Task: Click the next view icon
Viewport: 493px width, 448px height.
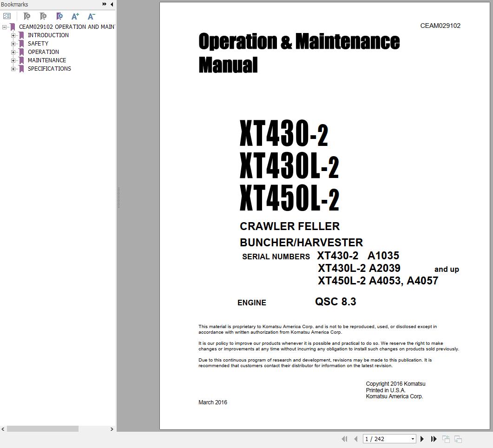Action: [x=458, y=439]
